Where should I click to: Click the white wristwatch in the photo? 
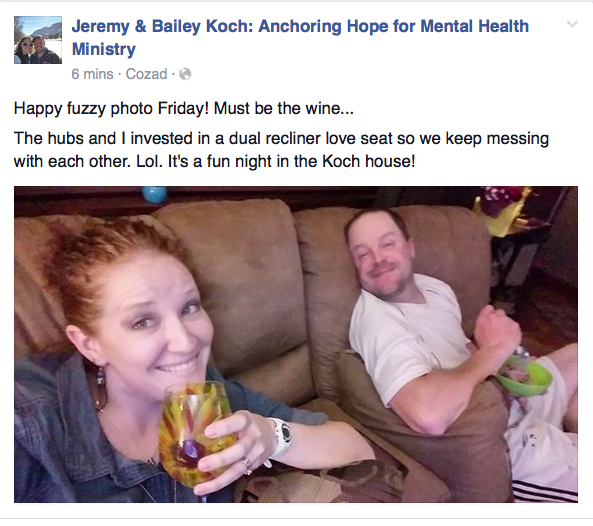click(x=282, y=436)
